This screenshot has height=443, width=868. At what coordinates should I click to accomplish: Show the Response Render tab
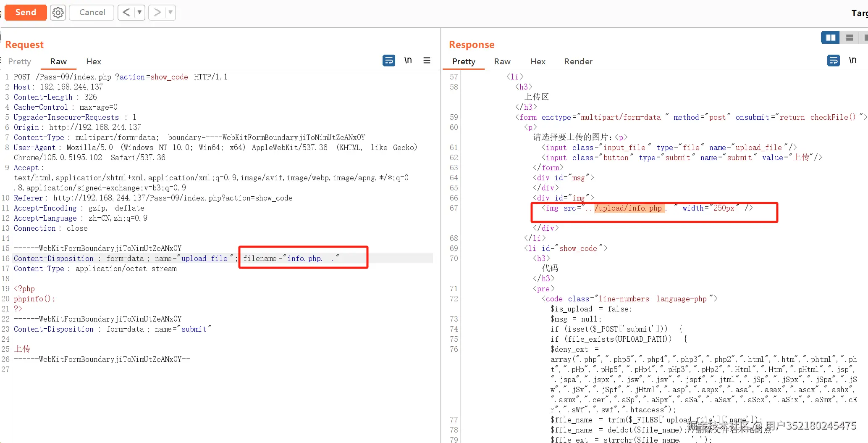click(578, 61)
